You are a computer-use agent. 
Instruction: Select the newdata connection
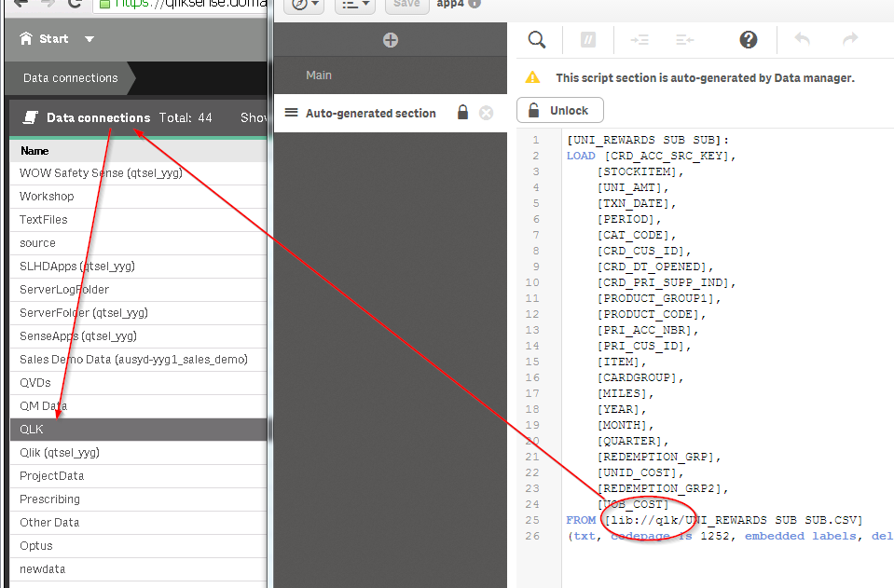point(139,569)
